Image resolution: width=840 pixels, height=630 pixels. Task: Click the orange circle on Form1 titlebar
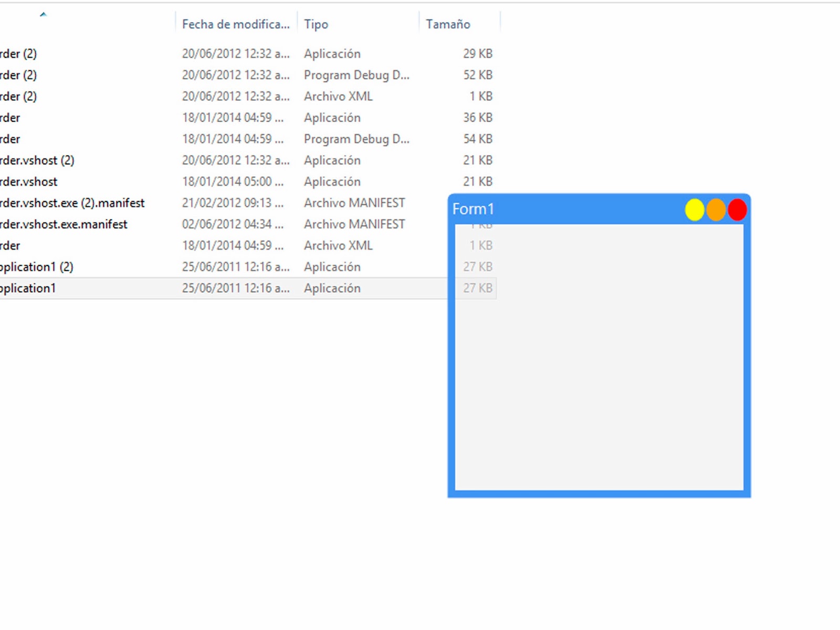coord(716,209)
